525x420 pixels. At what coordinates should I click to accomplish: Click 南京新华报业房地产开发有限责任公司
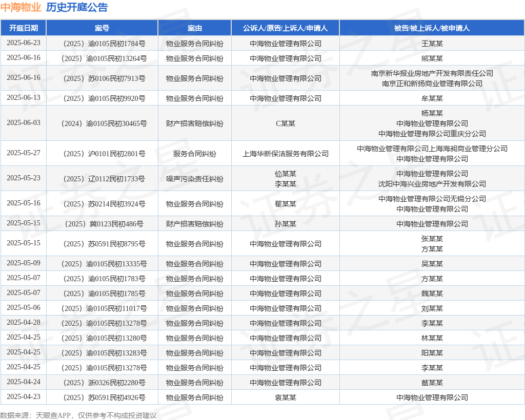(x=432, y=73)
